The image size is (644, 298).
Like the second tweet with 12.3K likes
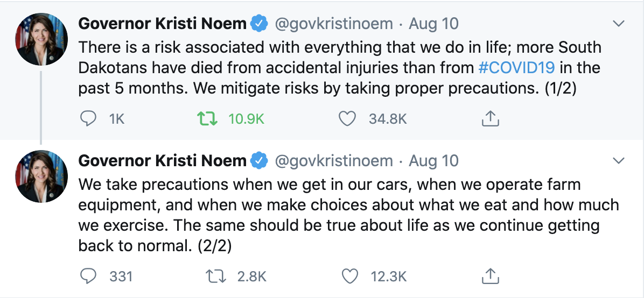click(x=350, y=276)
